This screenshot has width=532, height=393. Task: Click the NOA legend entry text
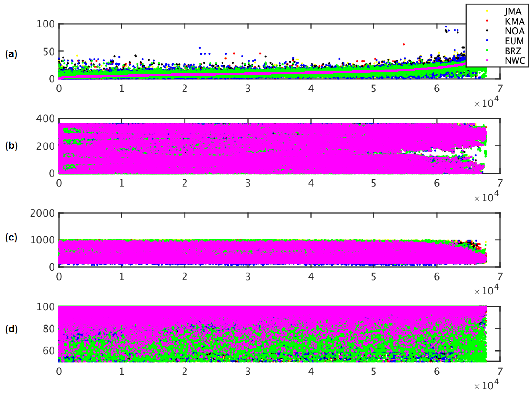click(x=514, y=31)
